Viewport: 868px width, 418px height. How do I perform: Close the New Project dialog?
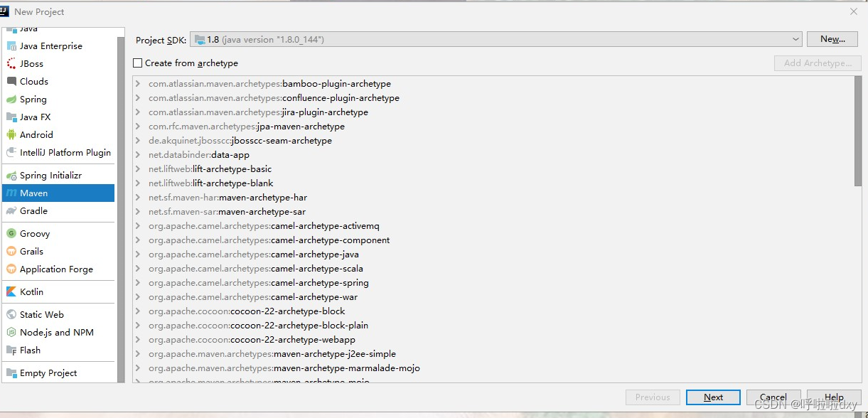point(854,11)
